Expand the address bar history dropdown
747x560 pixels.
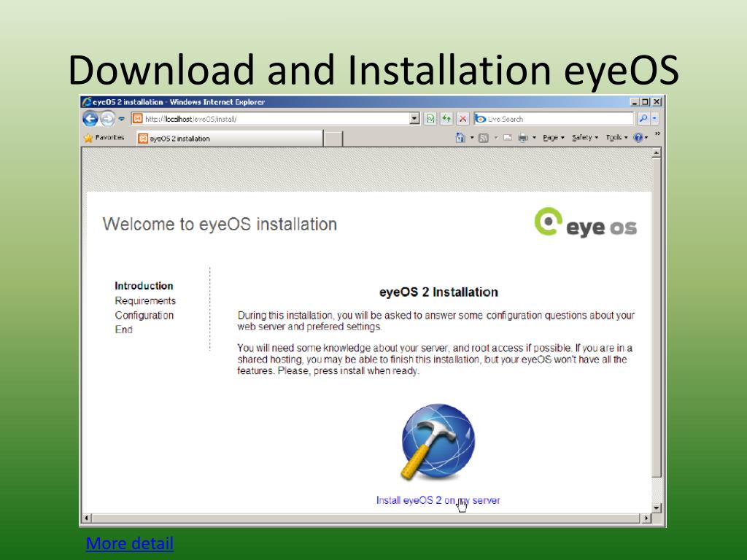click(x=414, y=119)
